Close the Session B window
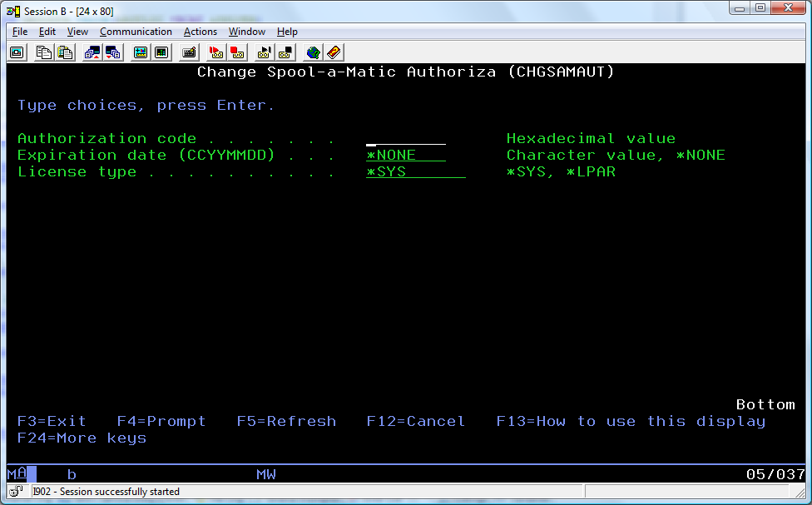This screenshot has height=505, width=812. [788, 8]
